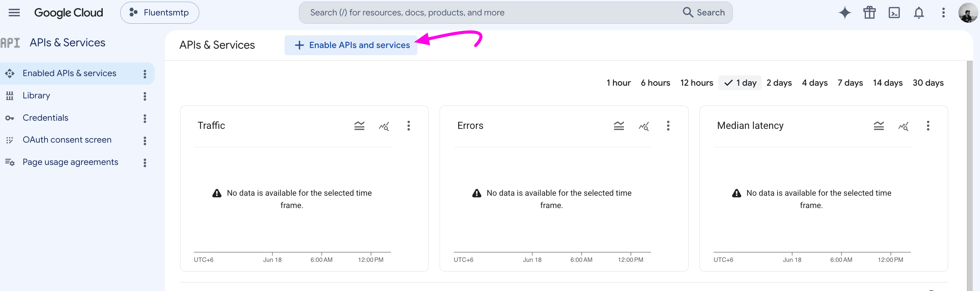Click Enable APIs and services button
This screenshot has width=980, height=291.
[351, 45]
